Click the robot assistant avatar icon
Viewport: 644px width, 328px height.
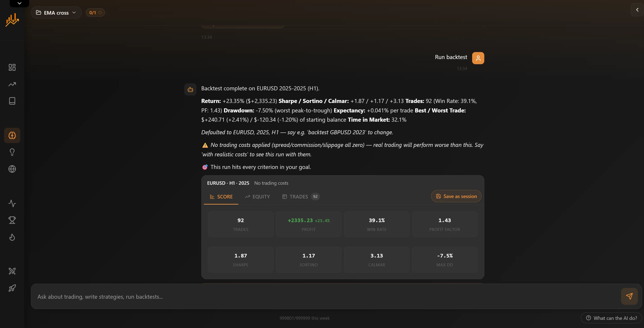point(190,89)
